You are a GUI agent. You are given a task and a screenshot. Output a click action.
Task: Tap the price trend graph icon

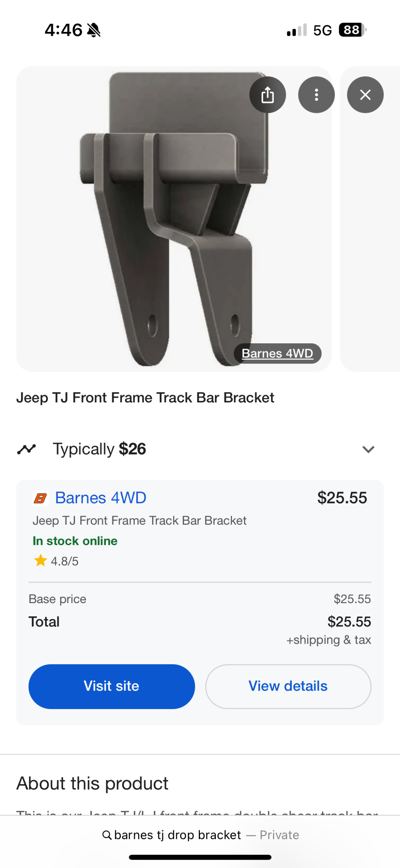click(x=26, y=449)
